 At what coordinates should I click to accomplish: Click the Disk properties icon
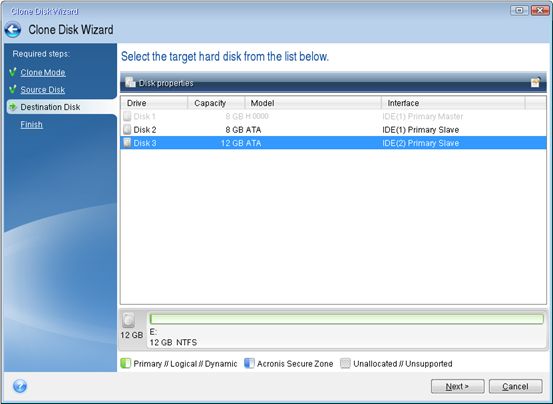click(x=130, y=82)
